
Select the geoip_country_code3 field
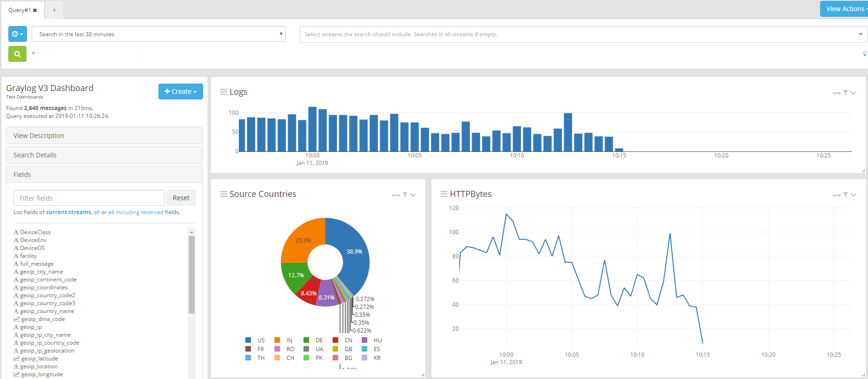click(47, 303)
